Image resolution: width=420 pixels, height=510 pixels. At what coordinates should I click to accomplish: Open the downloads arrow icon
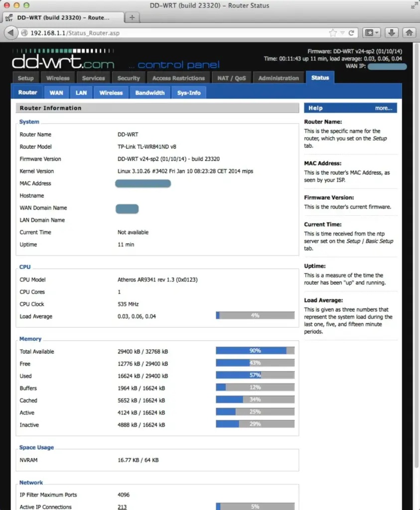pyautogui.click(x=392, y=33)
